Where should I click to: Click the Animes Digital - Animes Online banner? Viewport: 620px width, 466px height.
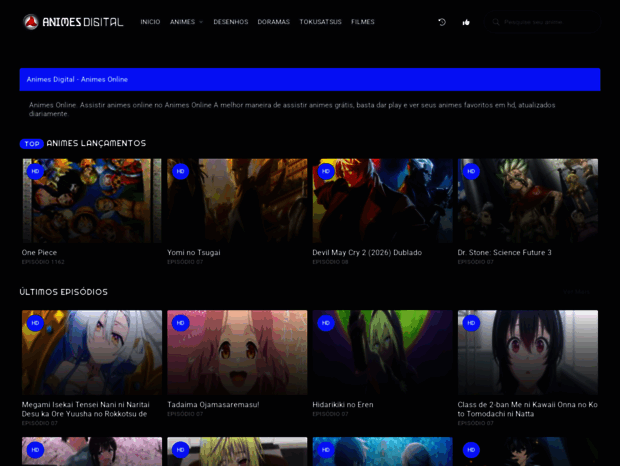pos(310,79)
